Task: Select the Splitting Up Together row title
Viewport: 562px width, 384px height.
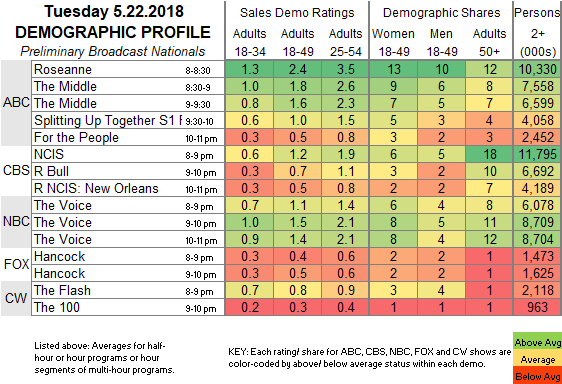Action: 128,120
